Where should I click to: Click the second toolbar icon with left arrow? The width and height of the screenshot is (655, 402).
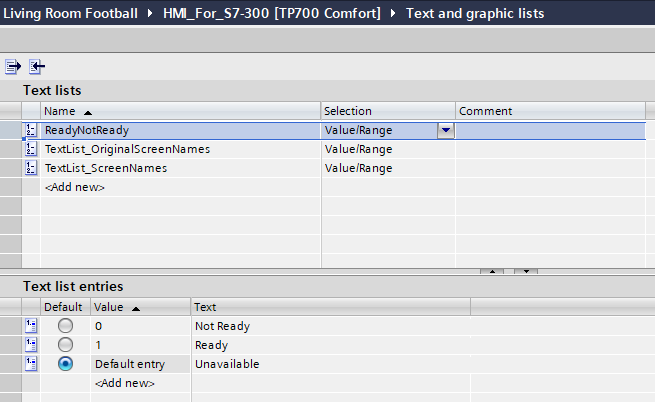[37, 66]
